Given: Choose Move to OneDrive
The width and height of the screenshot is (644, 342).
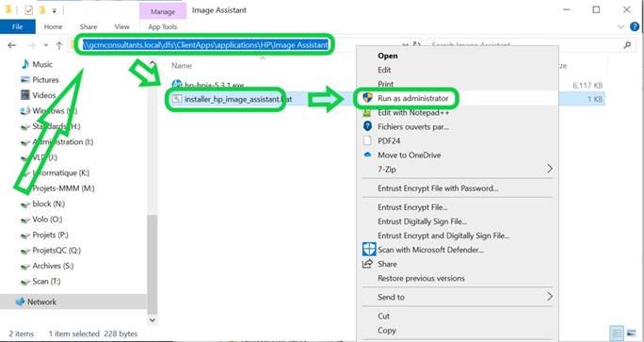Looking at the screenshot, I should [x=409, y=155].
